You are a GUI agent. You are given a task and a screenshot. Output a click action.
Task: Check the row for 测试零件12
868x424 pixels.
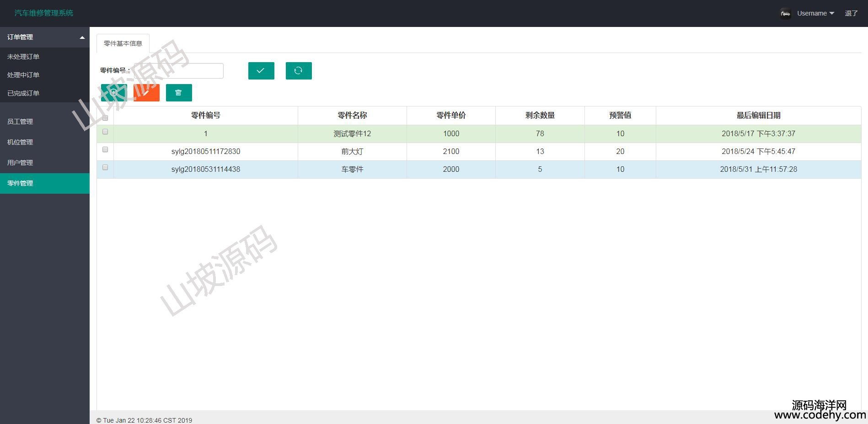[x=105, y=132]
